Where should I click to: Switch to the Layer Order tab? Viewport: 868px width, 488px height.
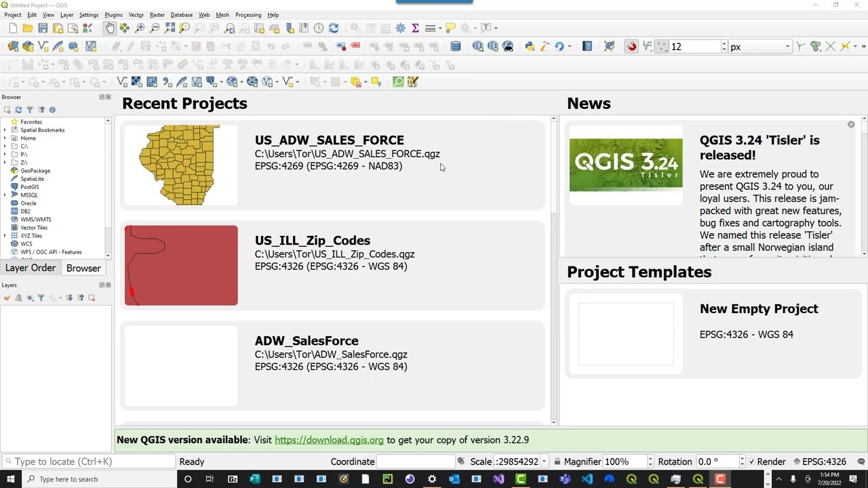pos(31,268)
